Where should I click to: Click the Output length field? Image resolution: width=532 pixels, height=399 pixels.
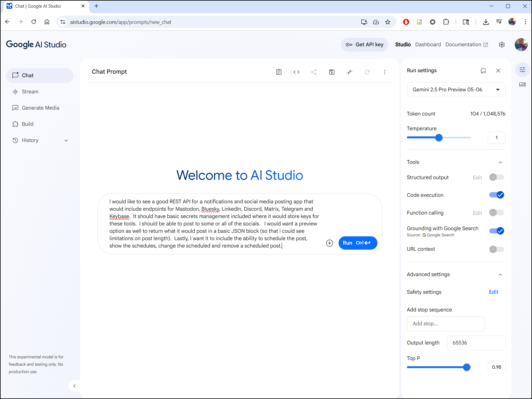476,343
